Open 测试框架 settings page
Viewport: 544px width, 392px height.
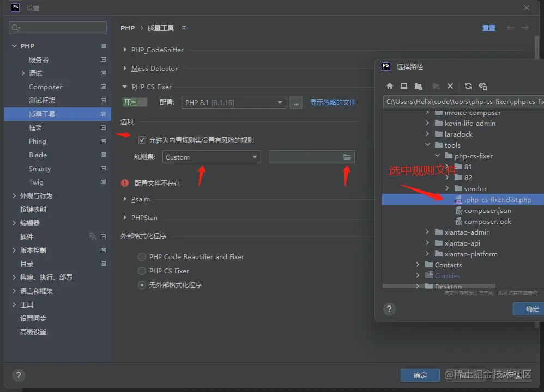42,101
